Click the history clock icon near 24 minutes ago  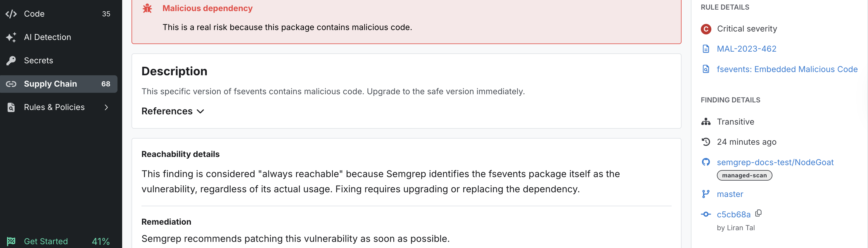[706, 142]
